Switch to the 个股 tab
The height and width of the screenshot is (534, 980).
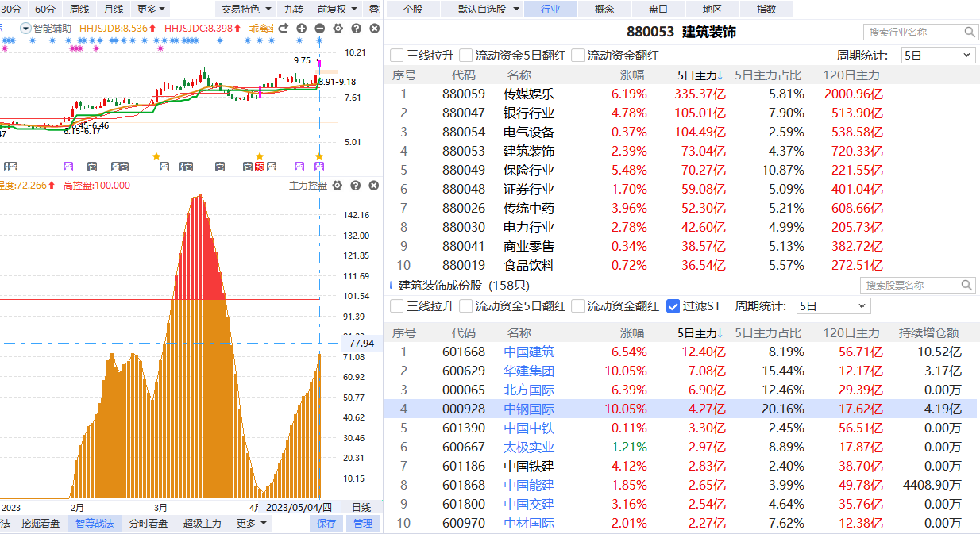[x=413, y=10]
